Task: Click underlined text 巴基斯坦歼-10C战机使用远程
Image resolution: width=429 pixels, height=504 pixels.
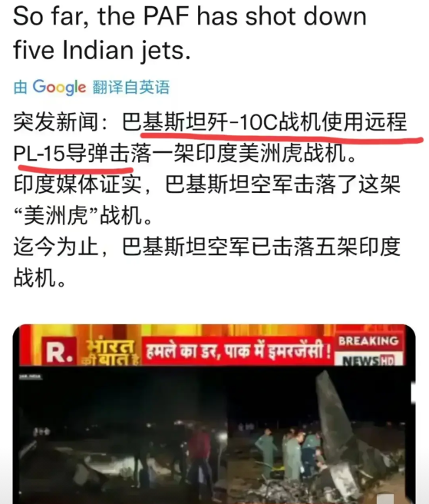Action: [x=265, y=122]
